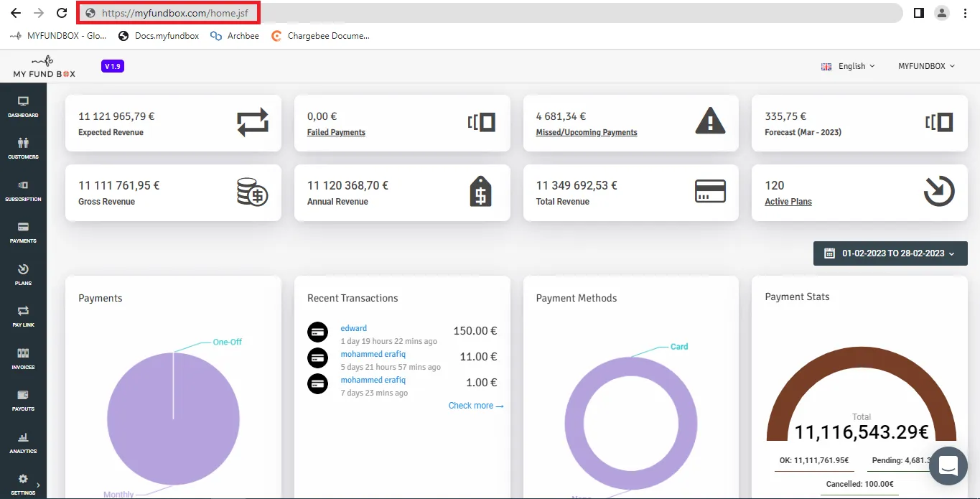Open the English language dropdown
The image size is (980, 499).
pos(848,66)
